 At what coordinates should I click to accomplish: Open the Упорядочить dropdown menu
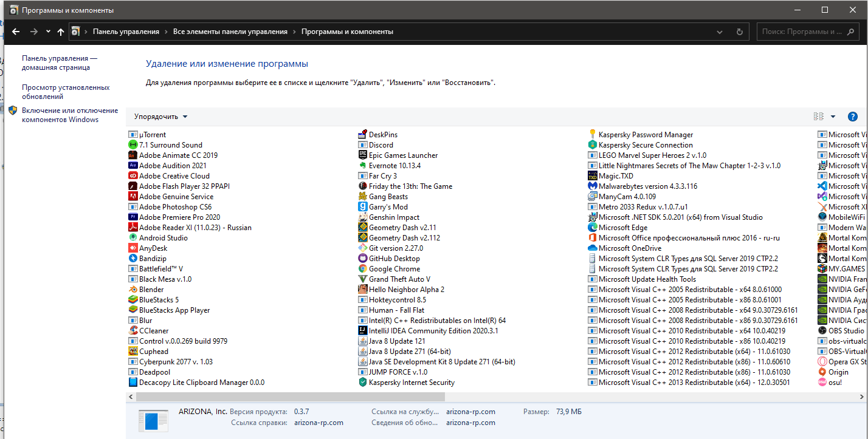click(x=161, y=117)
